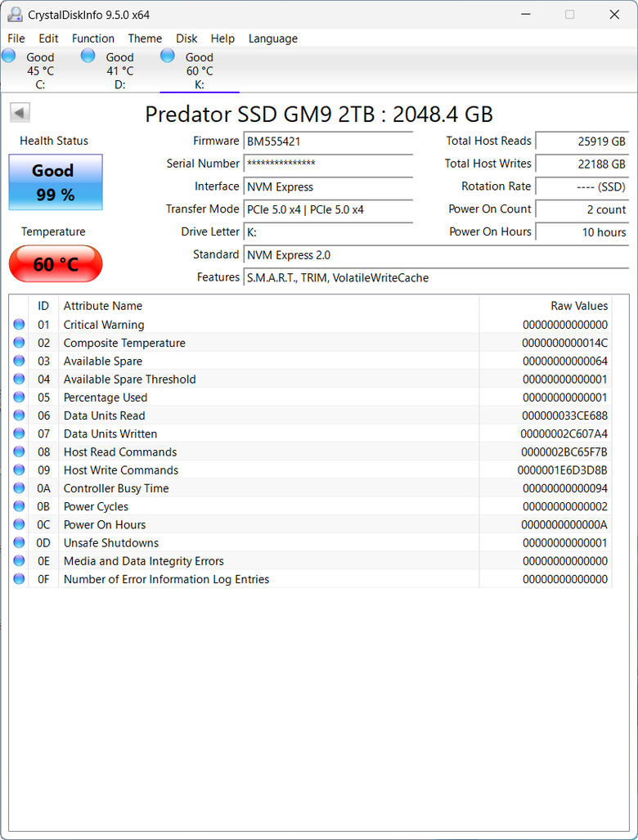Viewport: 638px width, 840px height.
Task: Close the CrystalDiskInfo window
Action: 614,15
